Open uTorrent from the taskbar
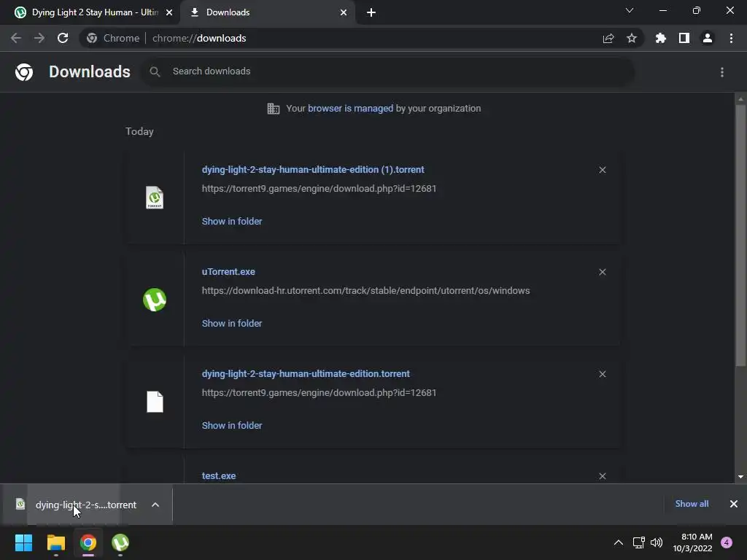Image resolution: width=747 pixels, height=560 pixels. point(120,542)
